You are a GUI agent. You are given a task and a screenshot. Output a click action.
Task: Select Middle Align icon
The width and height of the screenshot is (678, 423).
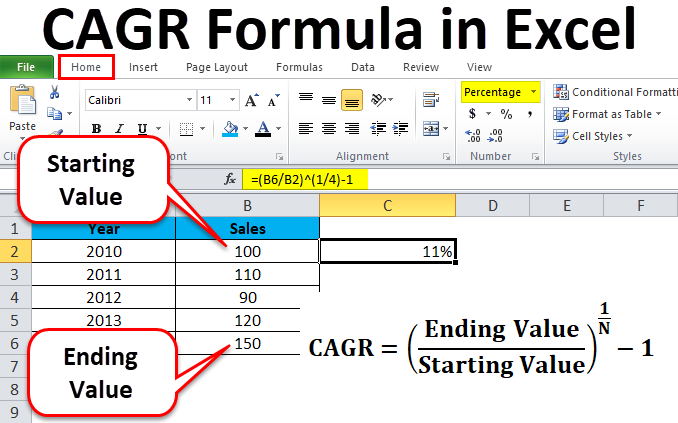tap(329, 100)
